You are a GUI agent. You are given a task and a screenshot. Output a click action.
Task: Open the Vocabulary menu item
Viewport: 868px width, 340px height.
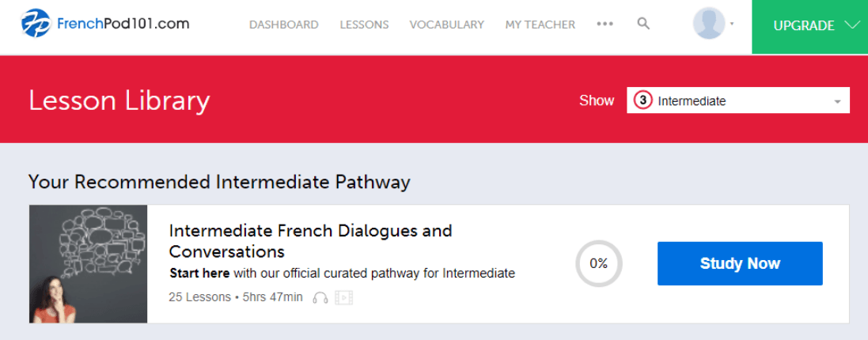pyautogui.click(x=447, y=25)
